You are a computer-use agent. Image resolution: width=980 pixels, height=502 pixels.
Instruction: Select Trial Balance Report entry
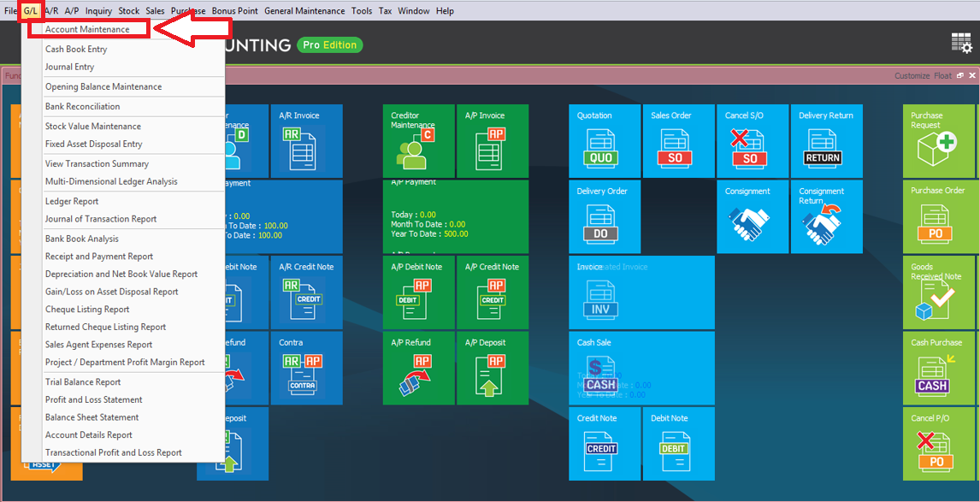tap(83, 382)
